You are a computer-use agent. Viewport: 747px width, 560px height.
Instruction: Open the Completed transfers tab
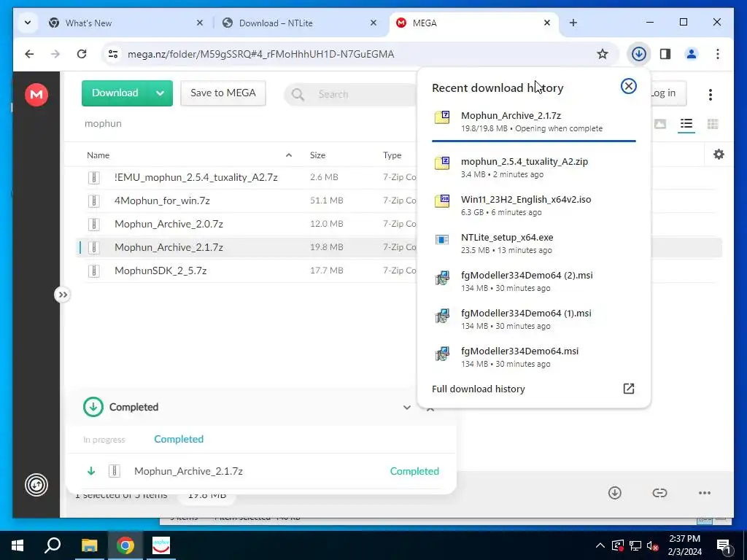pos(179,439)
